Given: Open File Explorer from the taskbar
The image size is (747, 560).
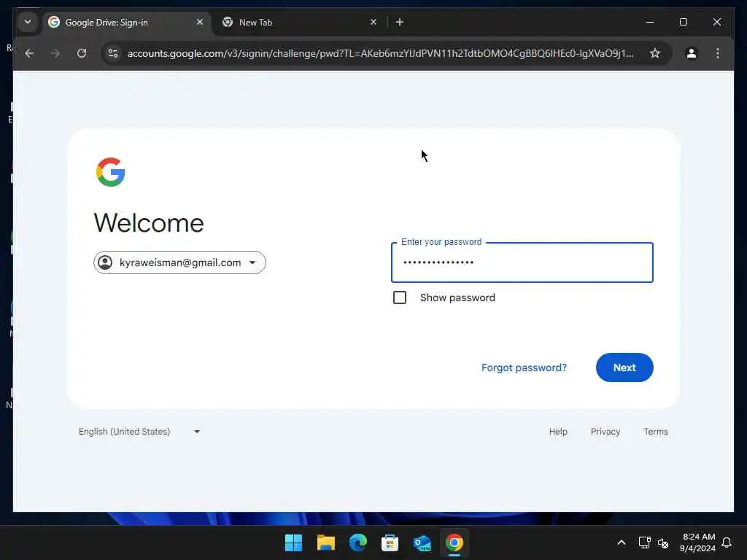Looking at the screenshot, I should point(326,542).
